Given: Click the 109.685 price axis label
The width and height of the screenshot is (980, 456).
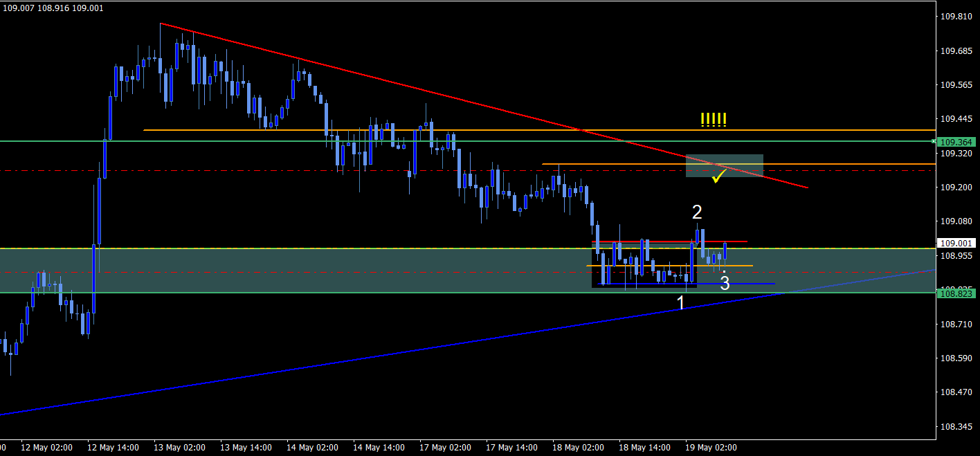Looking at the screenshot, I should [x=956, y=51].
